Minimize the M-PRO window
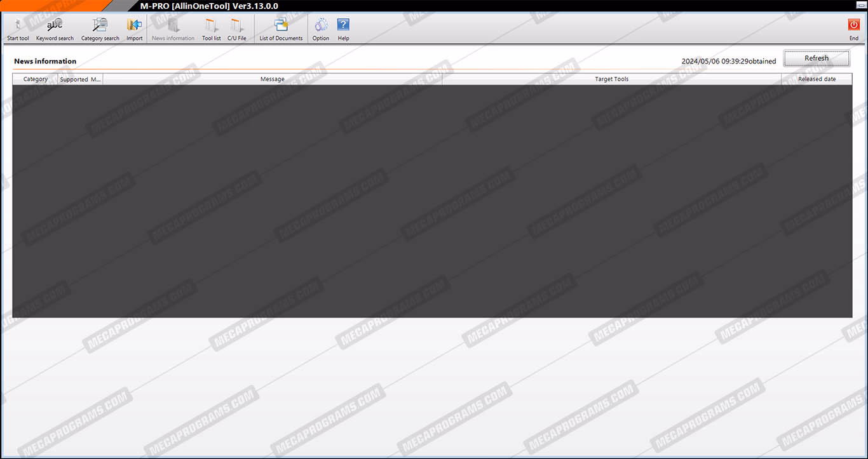Screen dimensions: 868x459 [861, 6]
